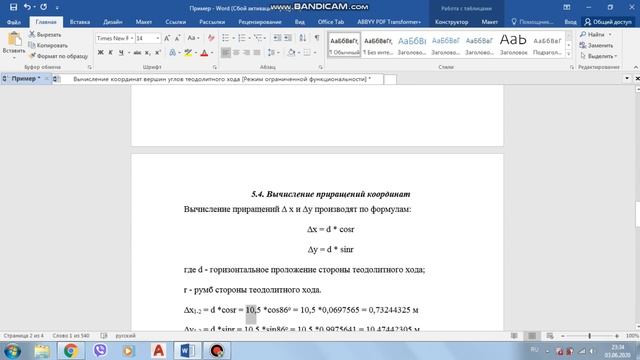This screenshot has width=640, height=360.
Task: Apply the Без интервала style
Action: tap(378, 45)
